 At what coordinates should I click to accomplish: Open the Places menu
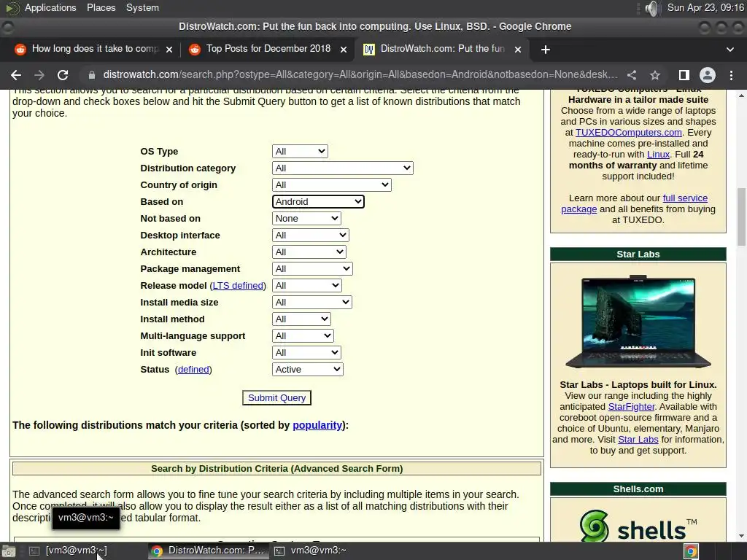point(101,7)
